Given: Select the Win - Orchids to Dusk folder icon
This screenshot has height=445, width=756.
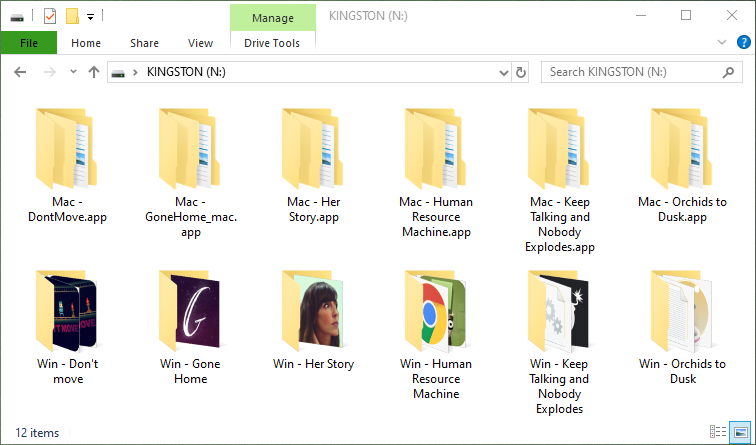Looking at the screenshot, I should coord(681,311).
